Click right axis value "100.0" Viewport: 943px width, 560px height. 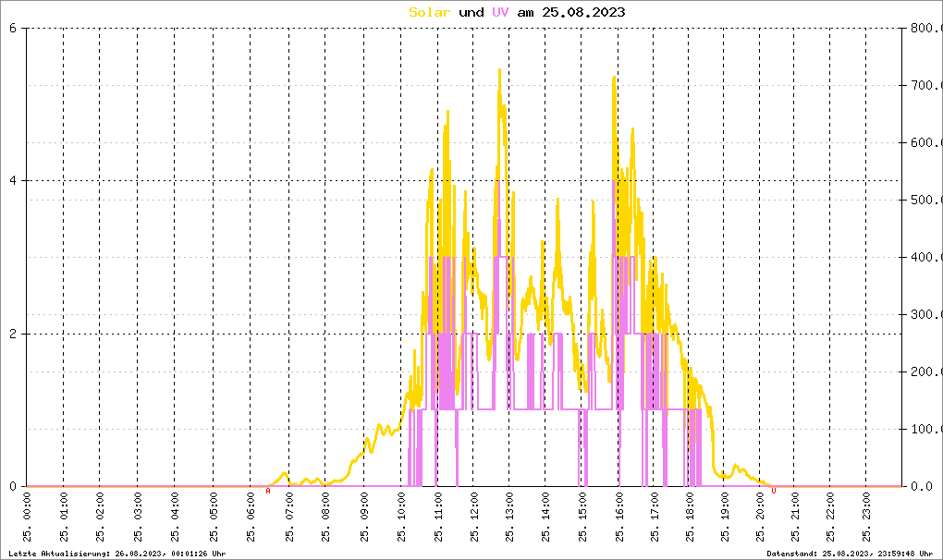coord(925,430)
